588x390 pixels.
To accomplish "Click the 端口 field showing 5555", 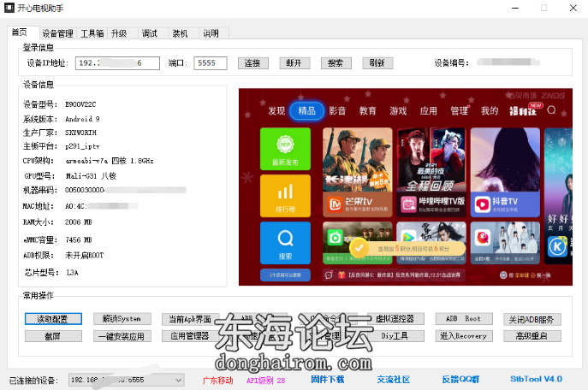I will 211,63.
